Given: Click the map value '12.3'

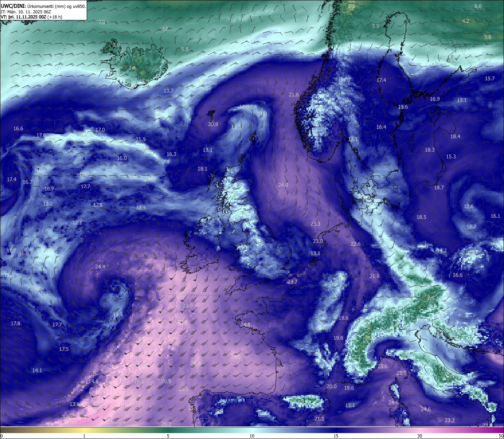Looking at the screenshot, I should click(141, 208).
